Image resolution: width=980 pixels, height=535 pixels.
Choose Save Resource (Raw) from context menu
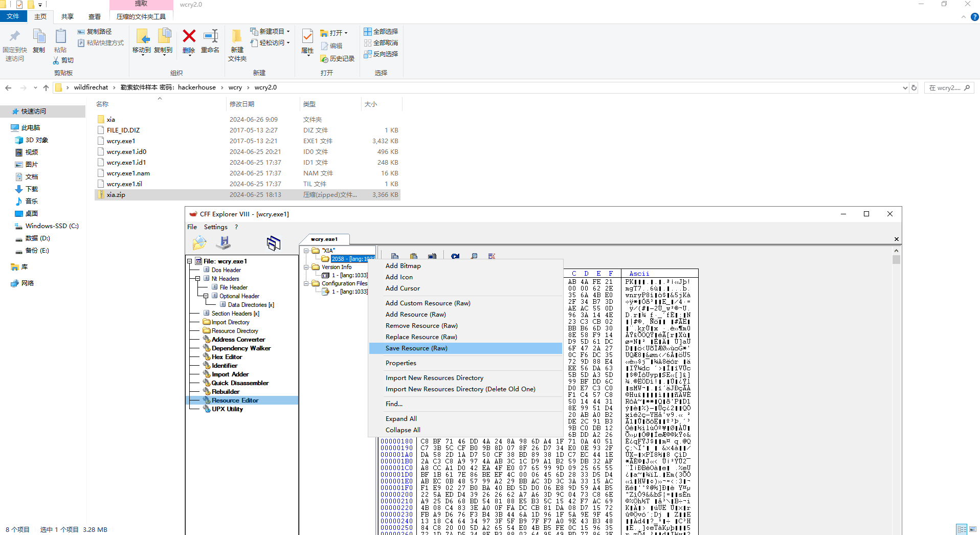click(x=416, y=348)
